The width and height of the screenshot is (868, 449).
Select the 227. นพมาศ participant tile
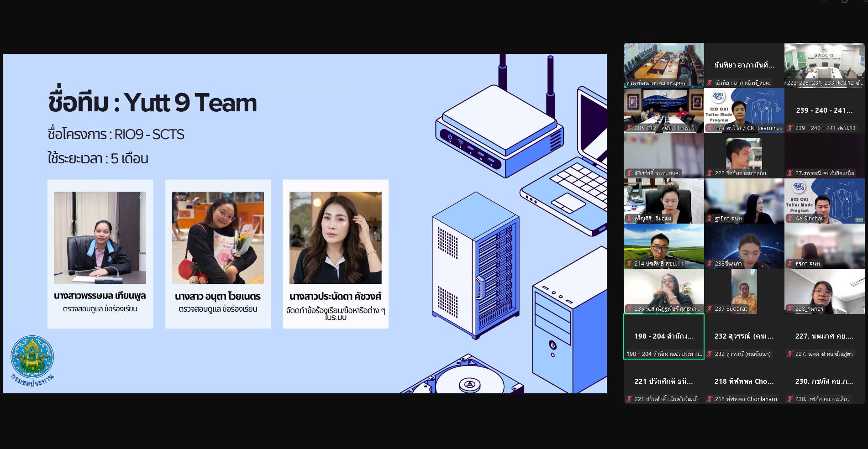tap(825, 336)
